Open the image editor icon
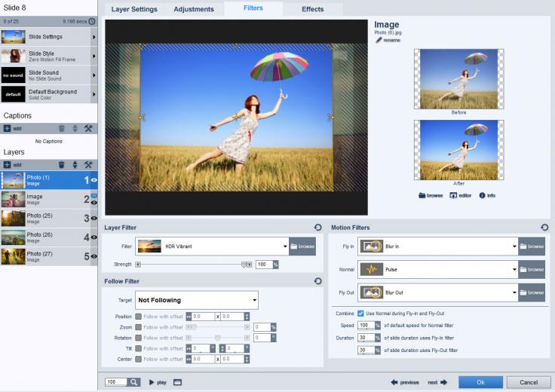 click(x=454, y=195)
